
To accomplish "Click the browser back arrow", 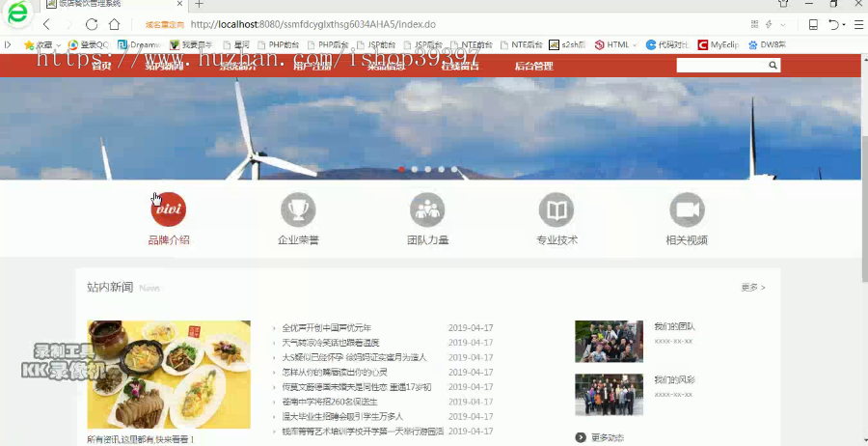I will 46,24.
